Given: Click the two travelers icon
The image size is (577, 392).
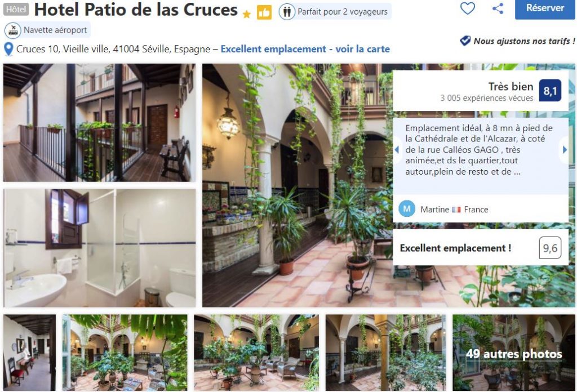Looking at the screenshot, I should coord(287,12).
